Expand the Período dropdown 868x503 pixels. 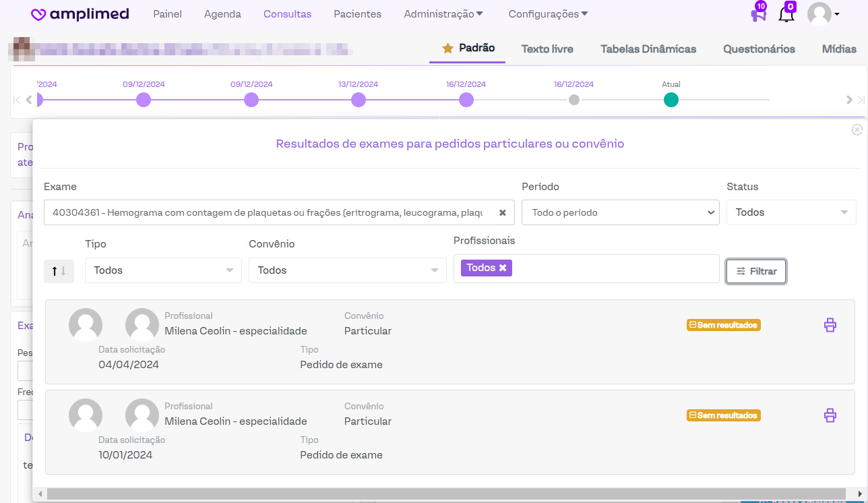[619, 212]
